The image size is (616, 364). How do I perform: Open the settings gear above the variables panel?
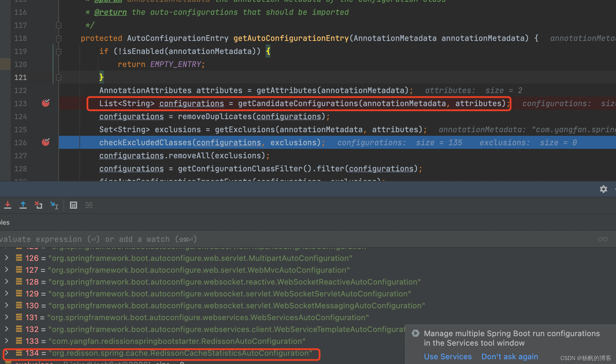[604, 189]
